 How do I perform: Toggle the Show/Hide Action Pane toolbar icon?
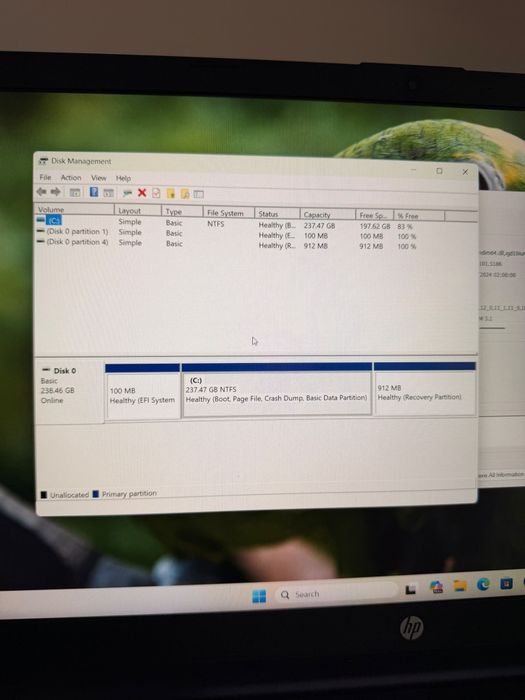[x=108, y=193]
